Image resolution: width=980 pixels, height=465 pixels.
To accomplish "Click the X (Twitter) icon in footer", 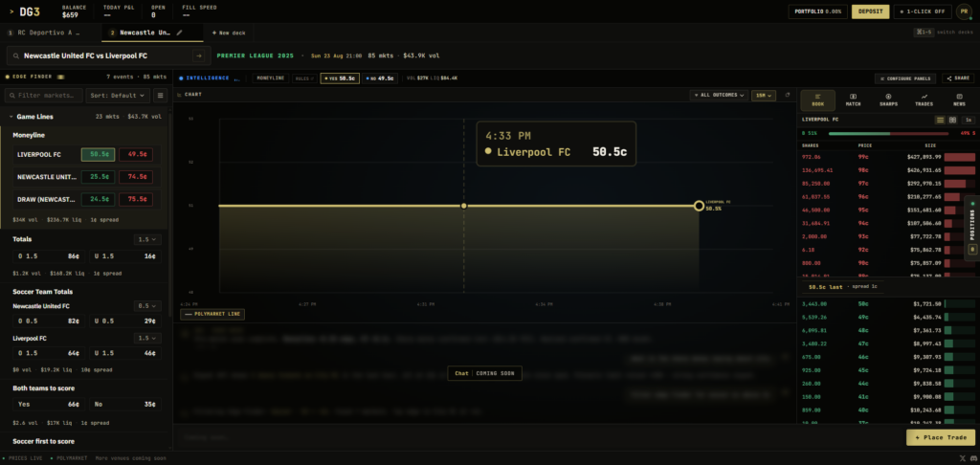I will [962, 458].
